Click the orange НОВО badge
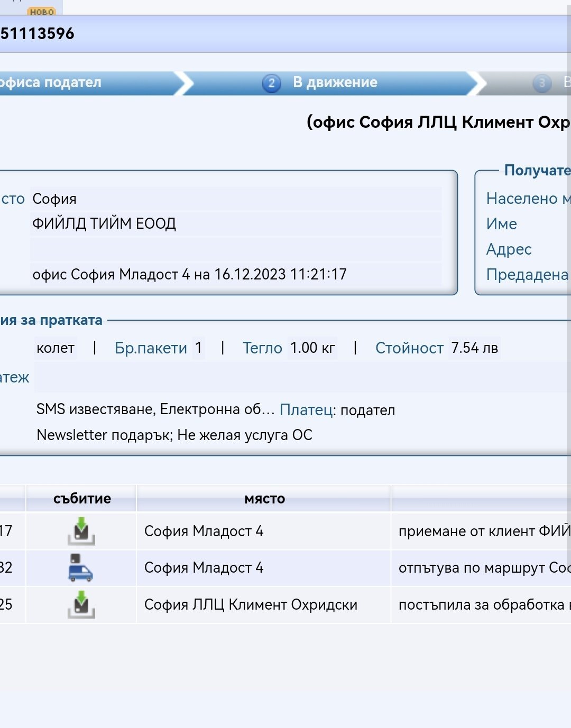This screenshot has width=571, height=728. (x=41, y=11)
